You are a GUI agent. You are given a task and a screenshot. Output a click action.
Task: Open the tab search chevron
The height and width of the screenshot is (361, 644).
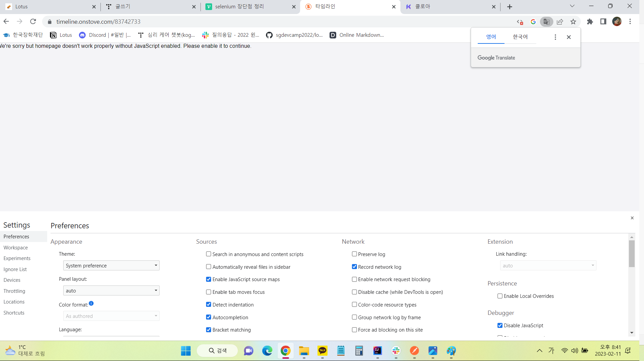coord(572,6)
